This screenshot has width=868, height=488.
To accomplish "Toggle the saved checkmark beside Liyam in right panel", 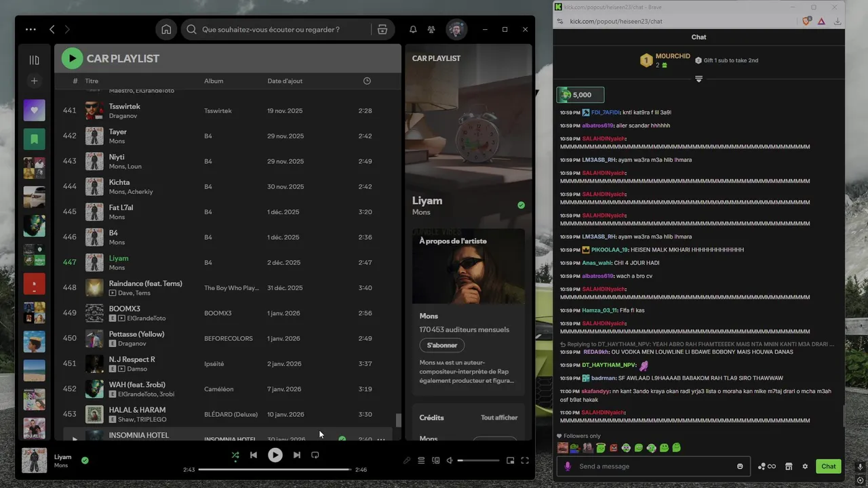I will point(521,205).
